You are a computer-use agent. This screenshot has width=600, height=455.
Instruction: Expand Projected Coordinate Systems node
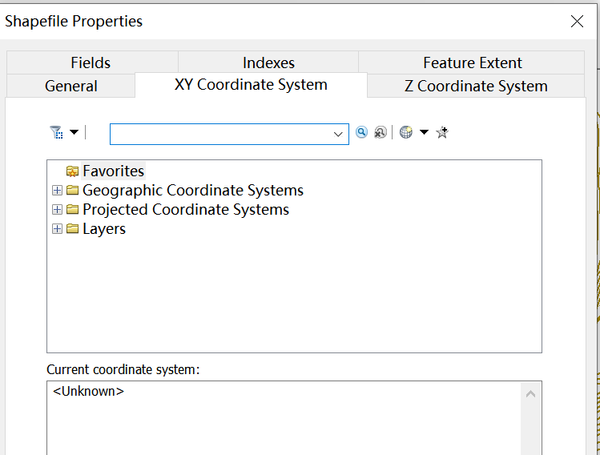[x=57, y=210]
